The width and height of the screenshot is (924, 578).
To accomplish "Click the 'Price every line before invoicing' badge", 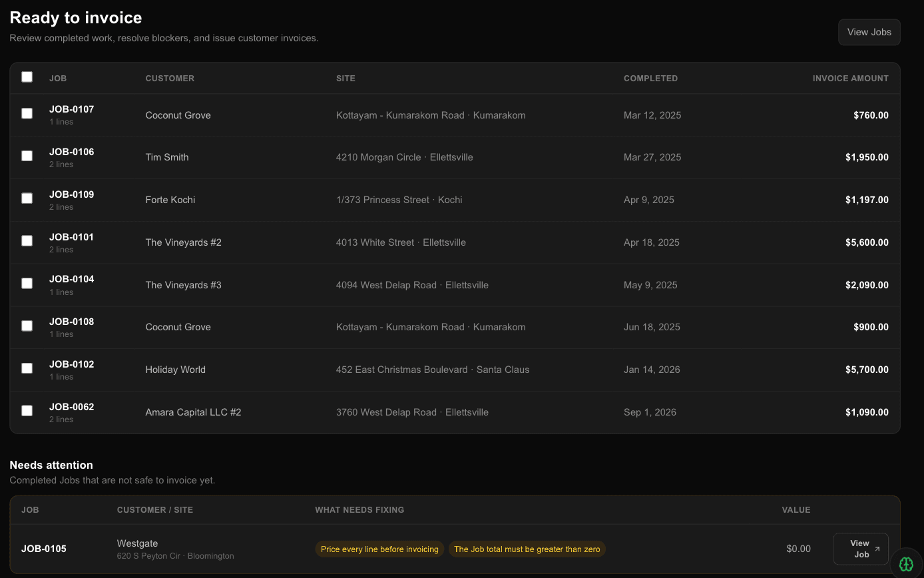I will point(379,549).
